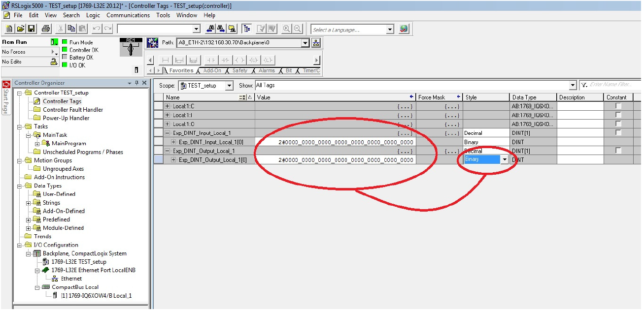Screen dimensions: 644x313
Task: Select 1769-IQ6XOW4/B Local_1 module
Action: (x=96, y=296)
